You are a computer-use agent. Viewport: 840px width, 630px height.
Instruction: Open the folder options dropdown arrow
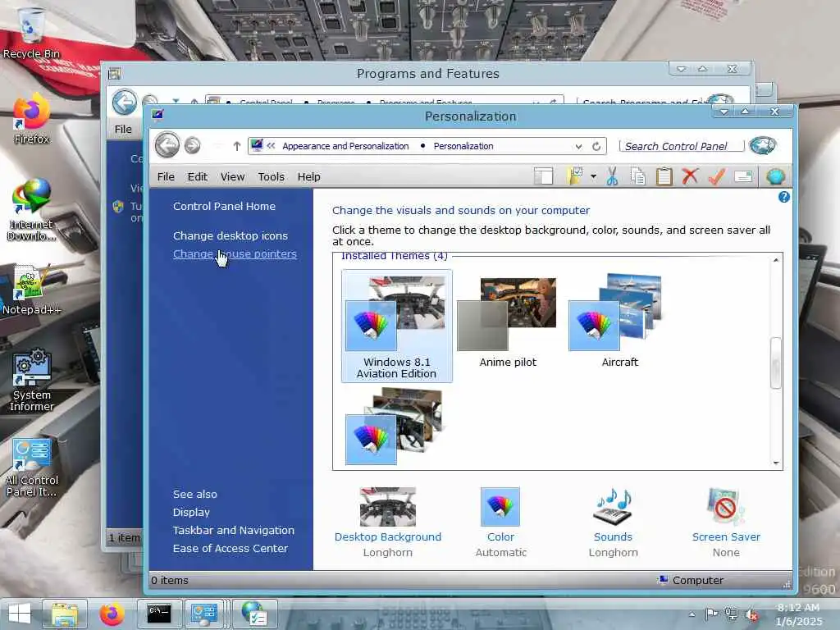coord(594,176)
